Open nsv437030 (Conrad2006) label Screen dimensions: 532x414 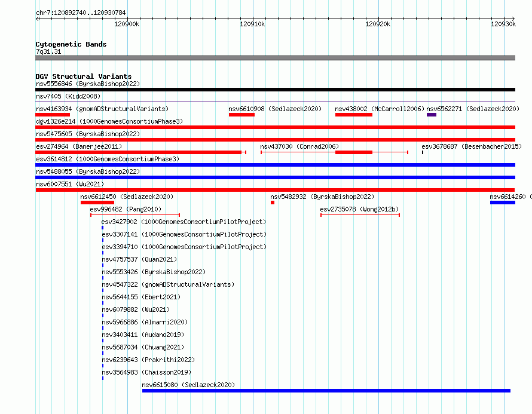(x=299, y=146)
